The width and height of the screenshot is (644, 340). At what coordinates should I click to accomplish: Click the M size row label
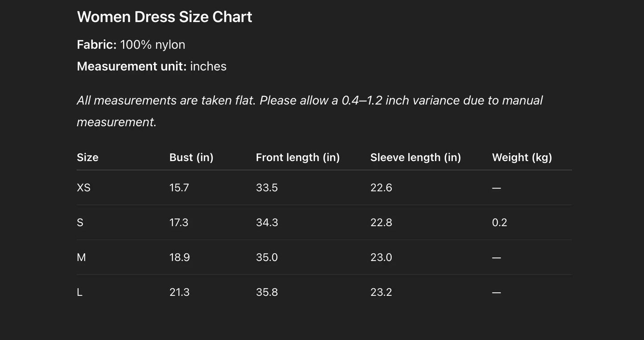pyautogui.click(x=81, y=257)
